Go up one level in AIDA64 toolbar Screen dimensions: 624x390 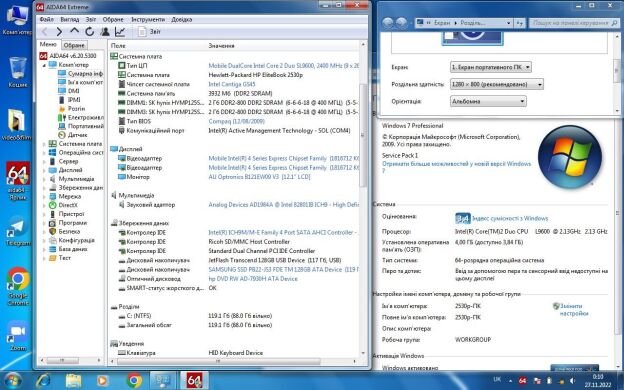[x=74, y=31]
